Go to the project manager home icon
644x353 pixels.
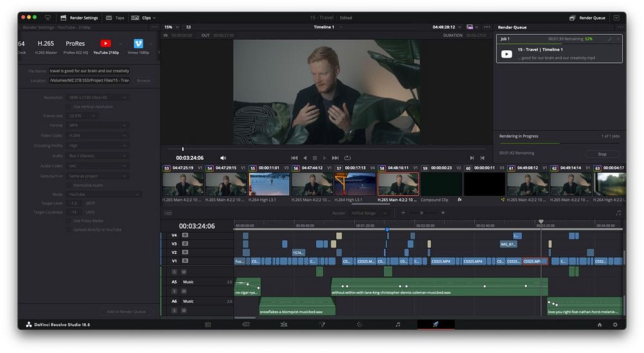[x=600, y=325]
